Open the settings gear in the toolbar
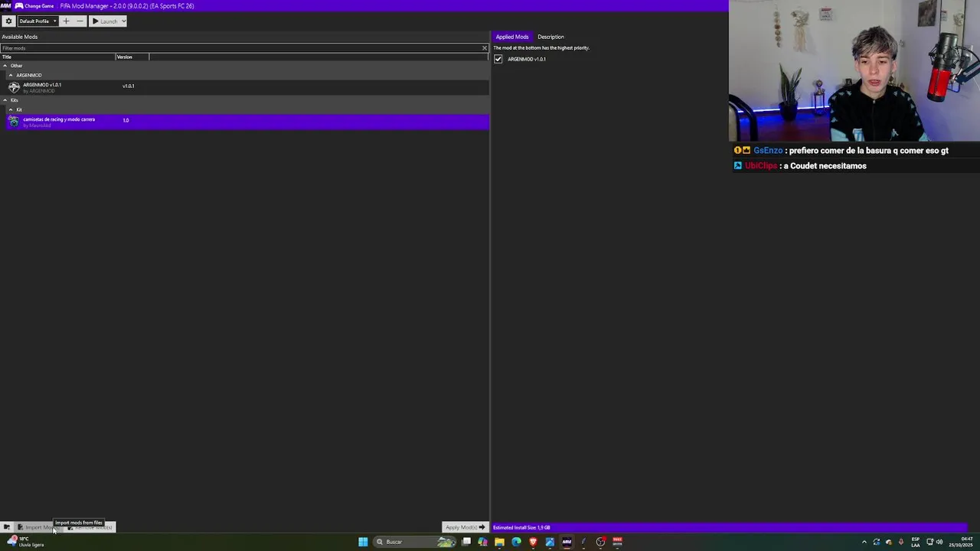The height and width of the screenshot is (551, 980). tap(8, 21)
